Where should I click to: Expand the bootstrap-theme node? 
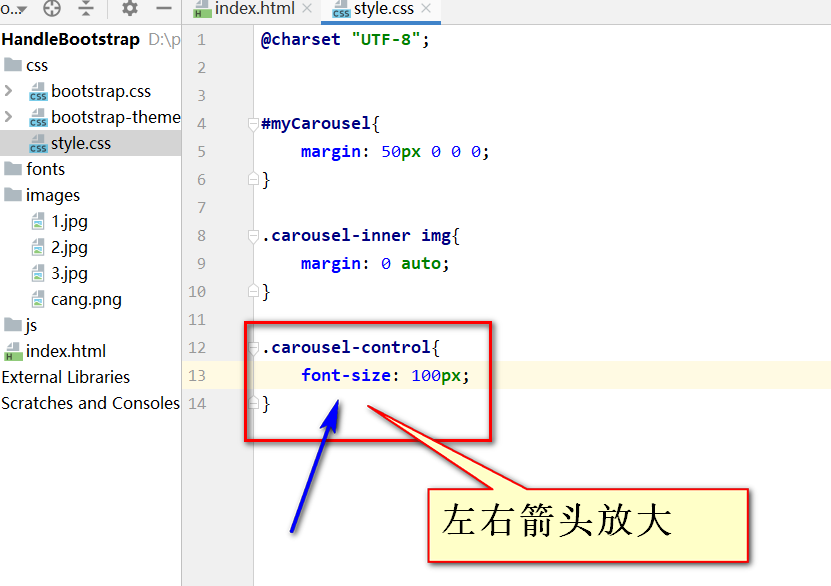click(8, 117)
